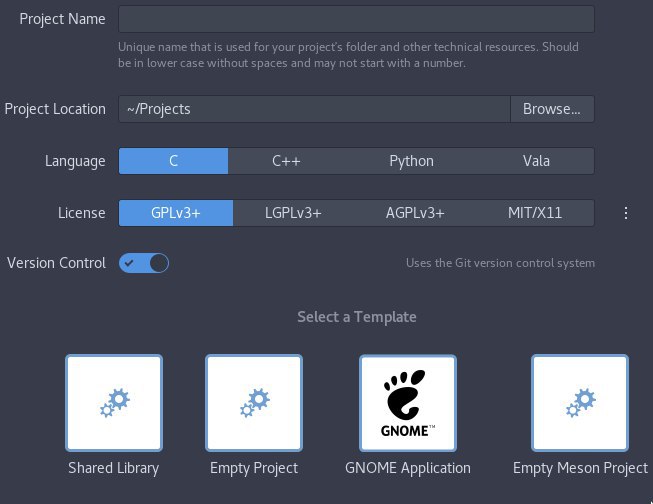Select the GPLv3+ license
The width and height of the screenshot is (653, 504).
[176, 213]
